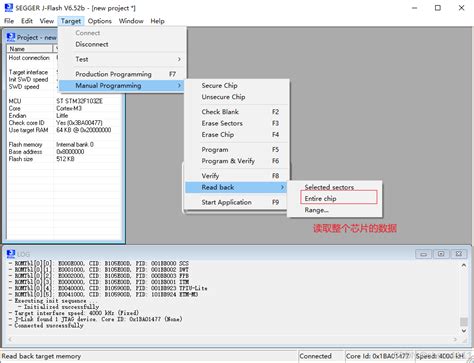
Task: Choose Erase Chip entry
Action: pos(237,135)
